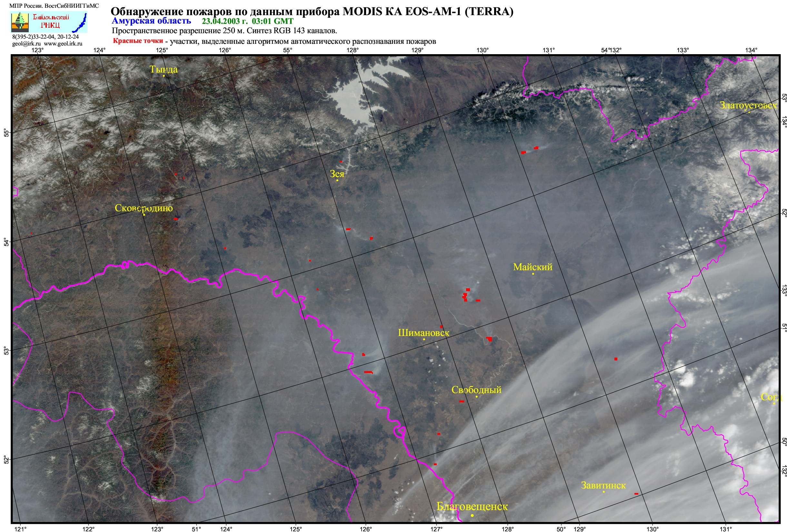Click the 'Сковородино' city label
Image resolution: width=787 pixels, height=532 pixels.
[144, 208]
